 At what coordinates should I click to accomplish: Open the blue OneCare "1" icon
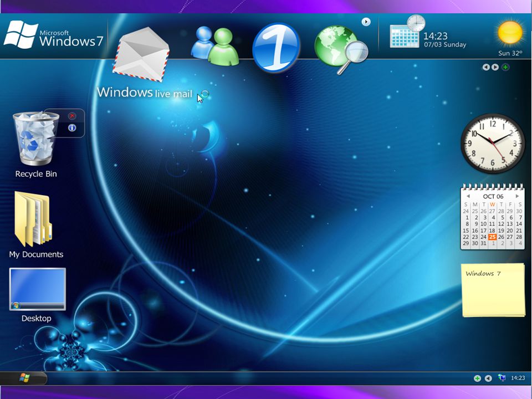(276, 47)
